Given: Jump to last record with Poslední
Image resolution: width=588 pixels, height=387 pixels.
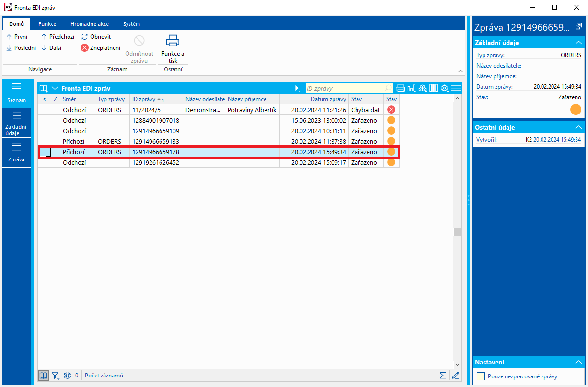Looking at the screenshot, I should click(21, 47).
